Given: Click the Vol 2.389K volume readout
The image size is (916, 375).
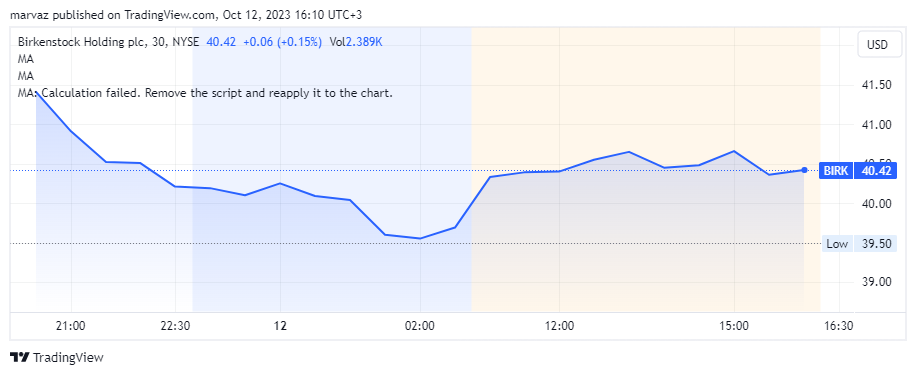Looking at the screenshot, I should coord(356,42).
